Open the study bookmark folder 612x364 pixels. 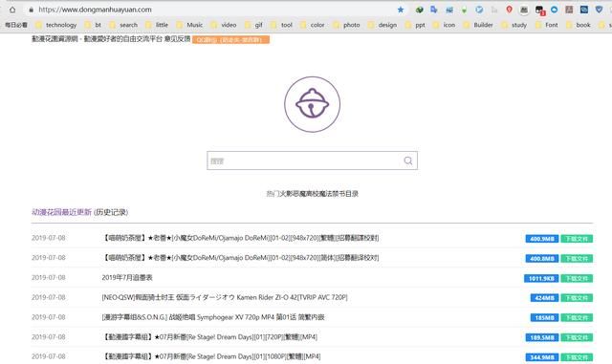click(514, 25)
